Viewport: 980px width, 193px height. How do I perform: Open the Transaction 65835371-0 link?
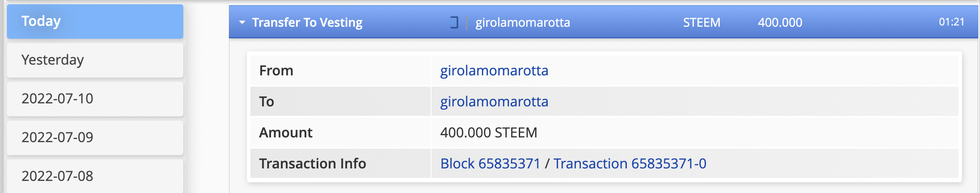(x=629, y=164)
